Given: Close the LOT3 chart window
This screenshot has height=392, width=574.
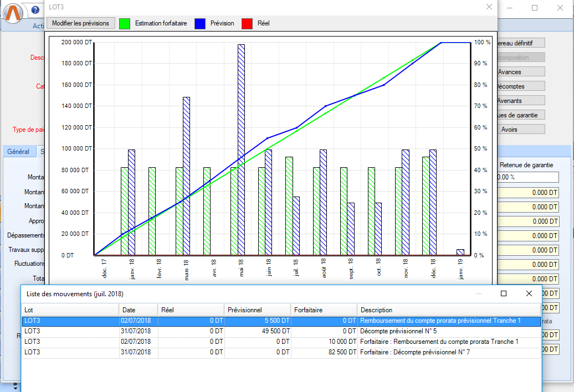Looking at the screenshot, I should [489, 7].
